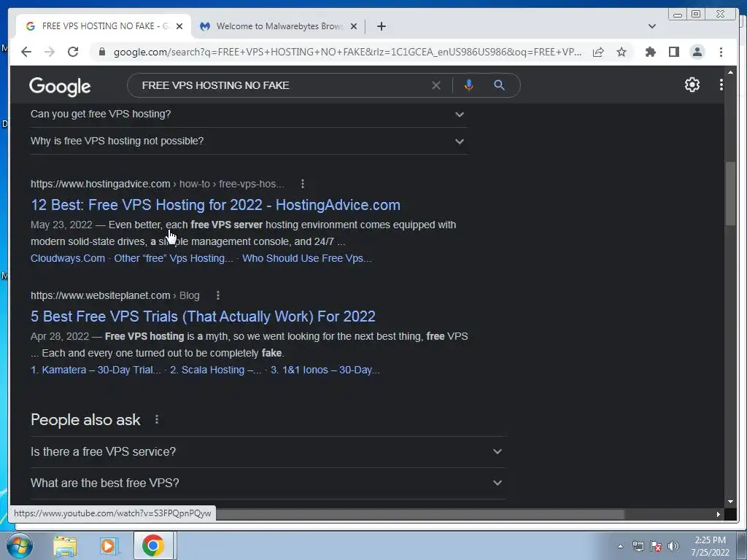Click the network tray icon
747x560 pixels.
(x=638, y=546)
